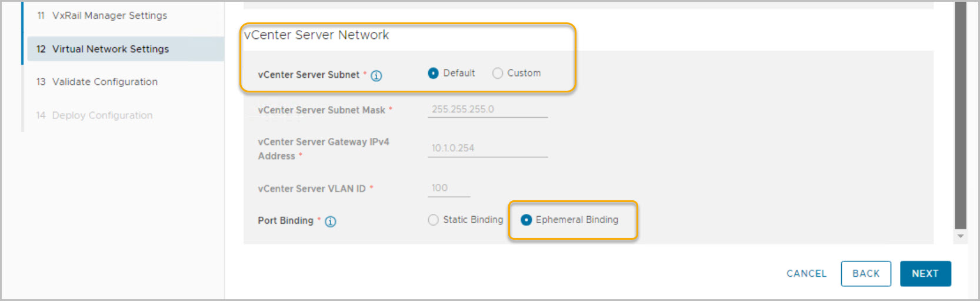Click the CANCEL link
Image resolution: width=980 pixels, height=301 pixels.
click(x=806, y=273)
